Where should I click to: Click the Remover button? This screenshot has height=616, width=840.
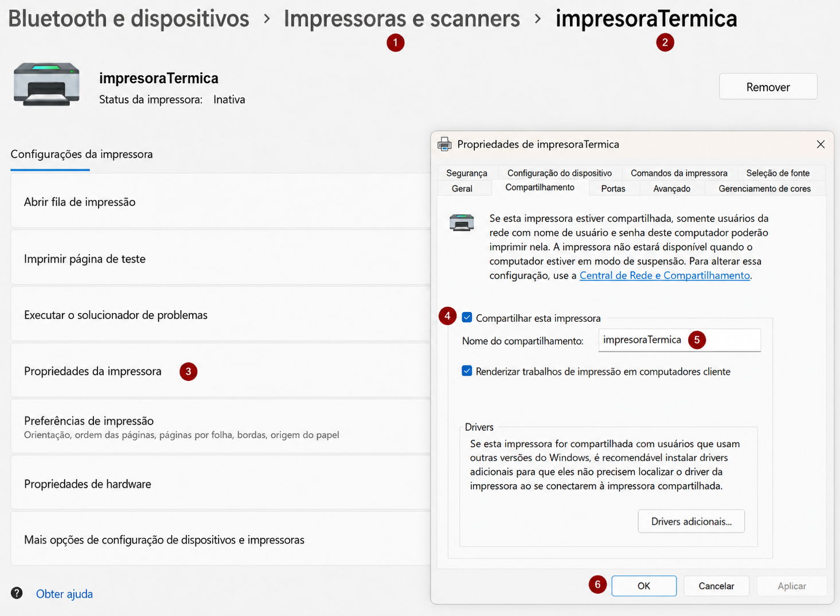[768, 87]
